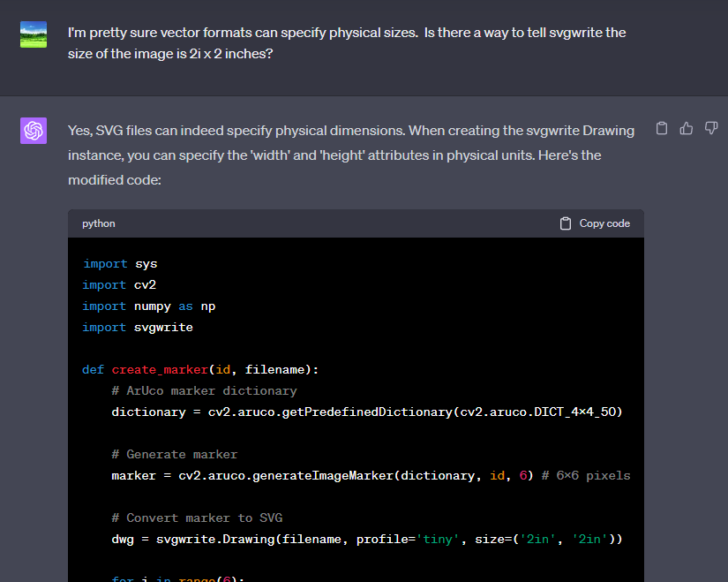Click the thumbs down icon on the response
This screenshot has width=728, height=582.
(x=710, y=129)
